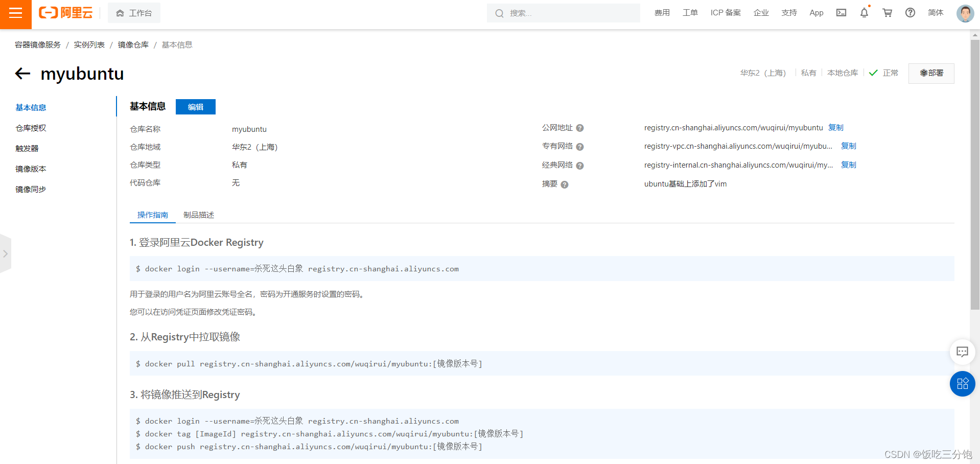The height and width of the screenshot is (464, 980).
Task: Click the first docker login command block
Action: (542, 268)
